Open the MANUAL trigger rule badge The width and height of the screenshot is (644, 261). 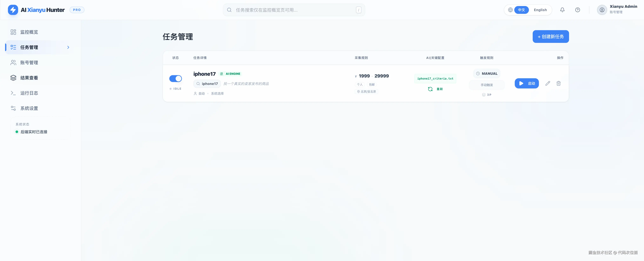coord(486,74)
